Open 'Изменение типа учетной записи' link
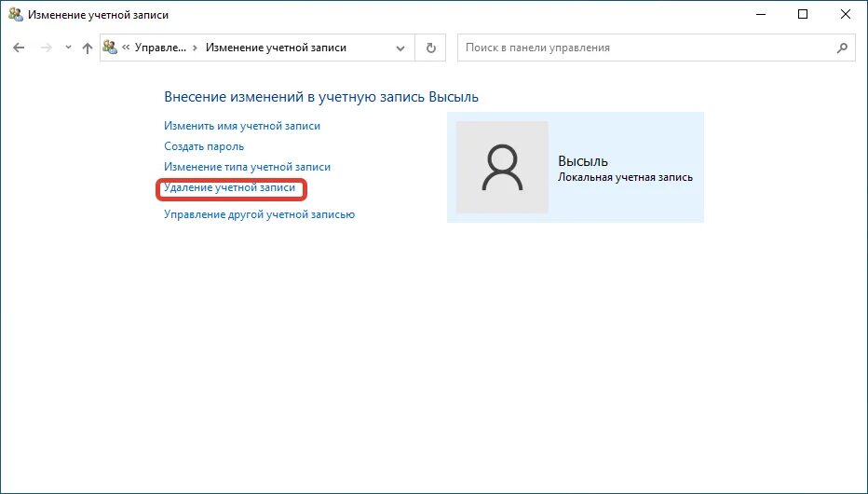Viewport: 868px width, 494px height. pyautogui.click(x=247, y=167)
